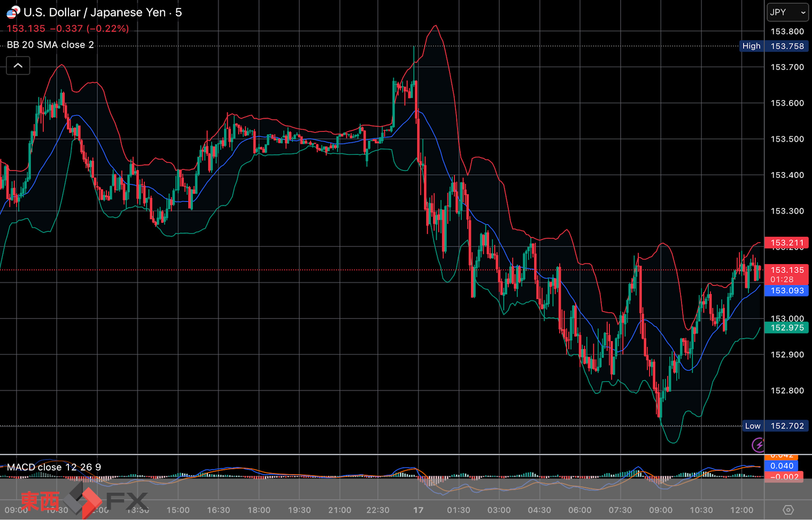The width and height of the screenshot is (812, 520).
Task: Click the blue 153.093 basis price label
Action: click(x=786, y=291)
